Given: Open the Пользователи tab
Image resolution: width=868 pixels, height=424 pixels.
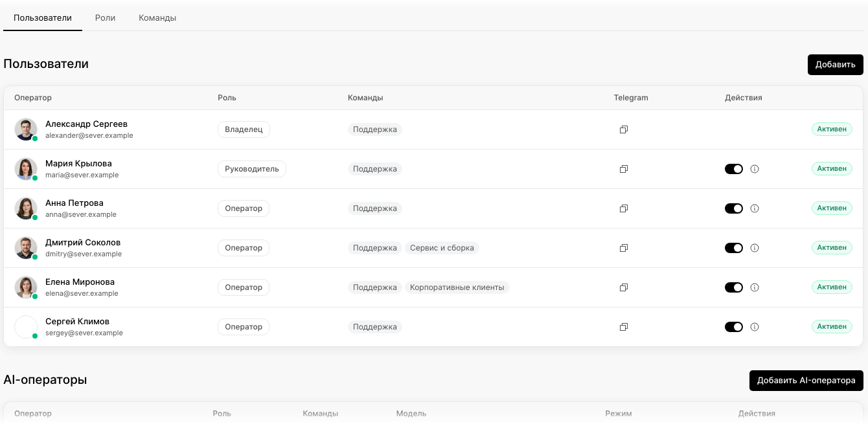Looking at the screenshot, I should click(43, 18).
